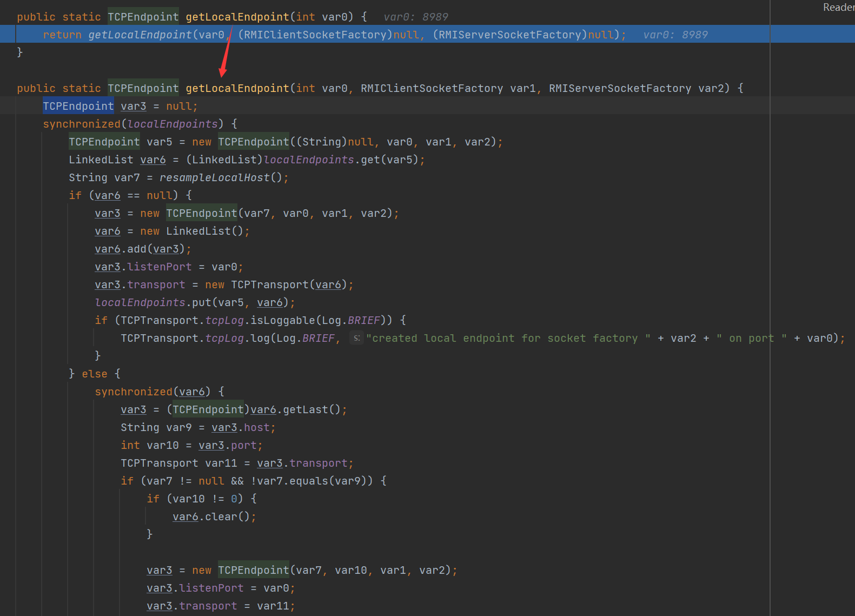
Task: Click "new LinkedList()" constructor call
Action: 192,231
